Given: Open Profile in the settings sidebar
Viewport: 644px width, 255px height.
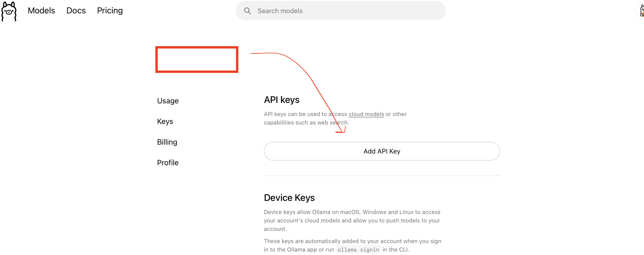Looking at the screenshot, I should point(168,163).
